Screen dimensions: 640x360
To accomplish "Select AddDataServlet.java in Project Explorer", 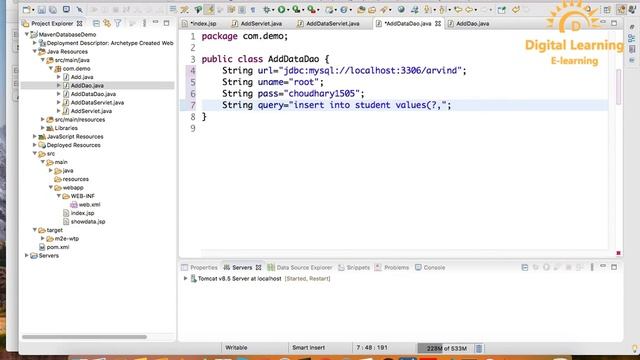I will pos(97,103).
